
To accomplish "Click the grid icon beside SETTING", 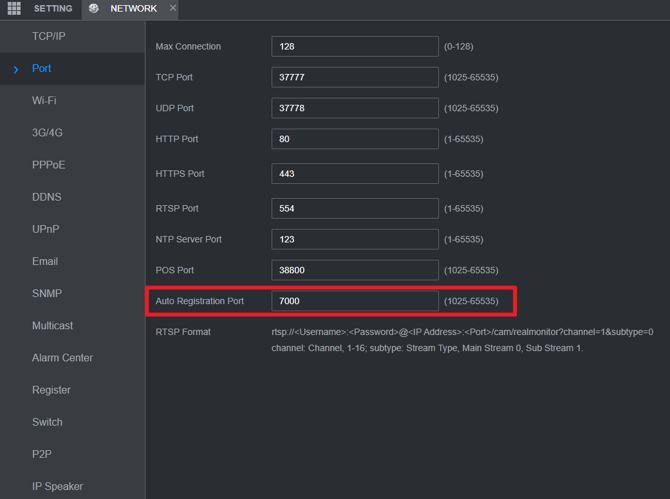I will tap(14, 9).
